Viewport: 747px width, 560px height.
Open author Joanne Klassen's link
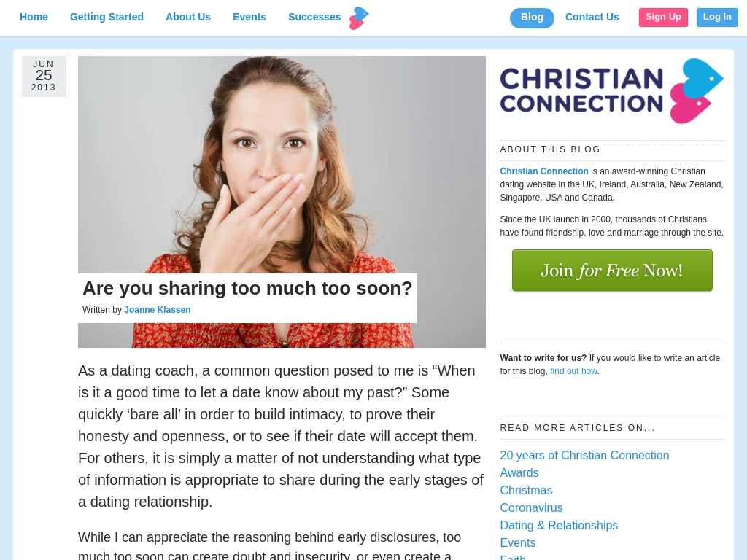(x=158, y=310)
